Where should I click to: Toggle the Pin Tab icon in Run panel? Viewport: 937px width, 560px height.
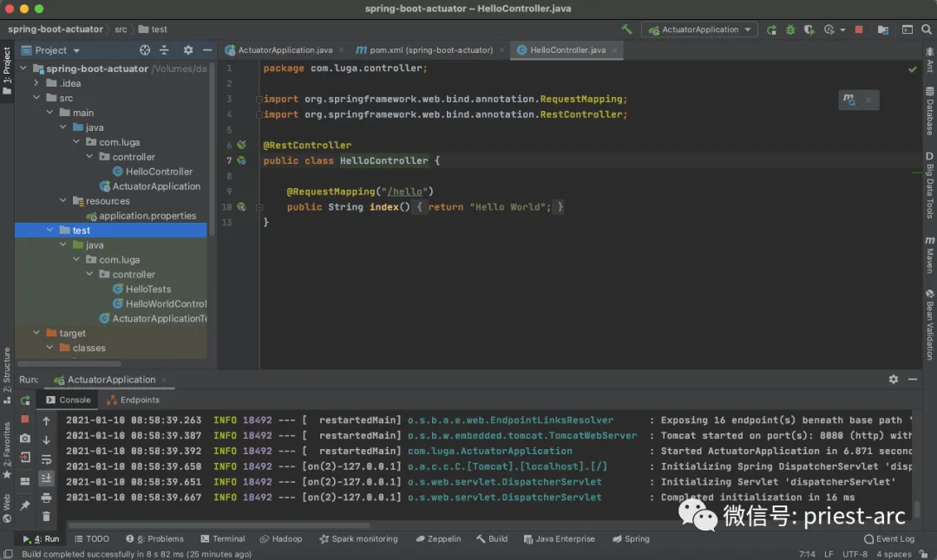tap(25, 505)
